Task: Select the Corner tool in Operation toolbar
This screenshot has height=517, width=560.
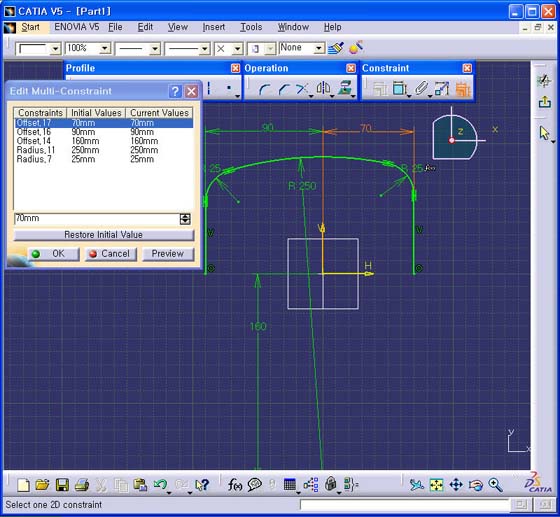Action: [264, 89]
